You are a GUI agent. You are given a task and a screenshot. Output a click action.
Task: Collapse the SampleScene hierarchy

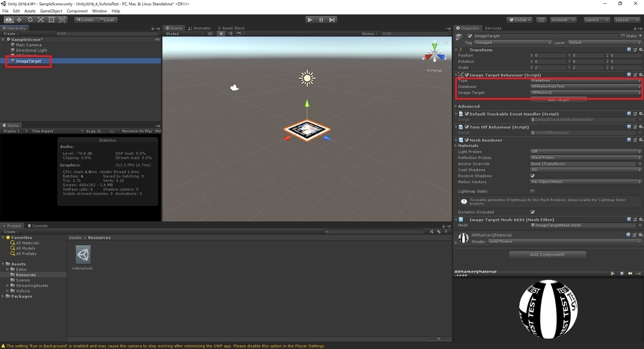pos(4,40)
